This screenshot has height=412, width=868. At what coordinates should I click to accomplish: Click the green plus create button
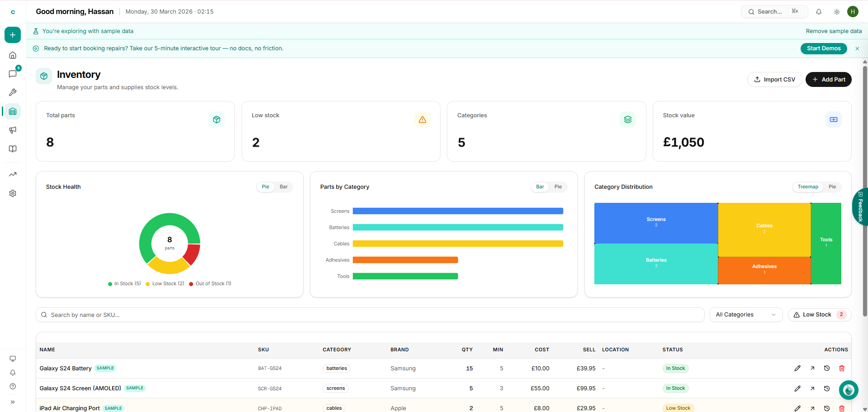[x=13, y=35]
